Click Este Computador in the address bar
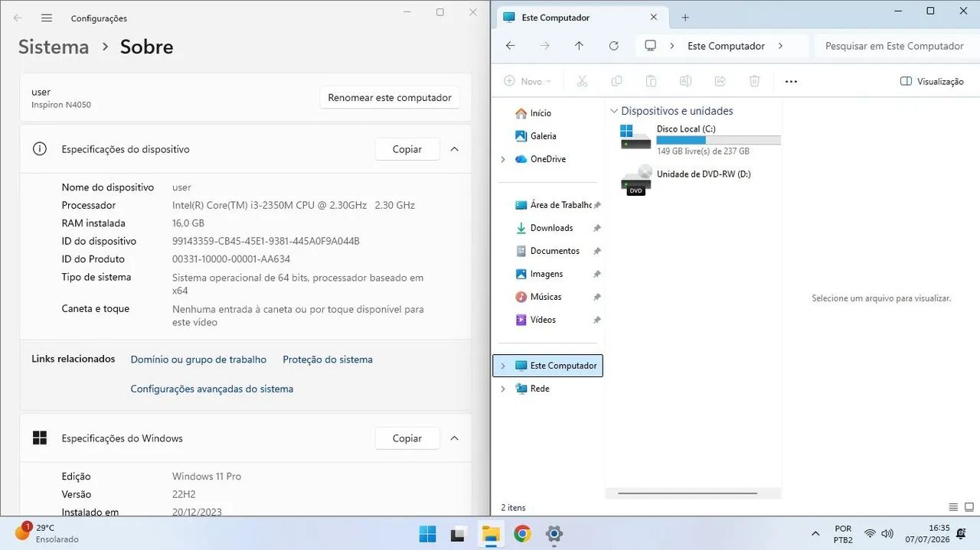The width and height of the screenshot is (980, 550). [x=726, y=46]
